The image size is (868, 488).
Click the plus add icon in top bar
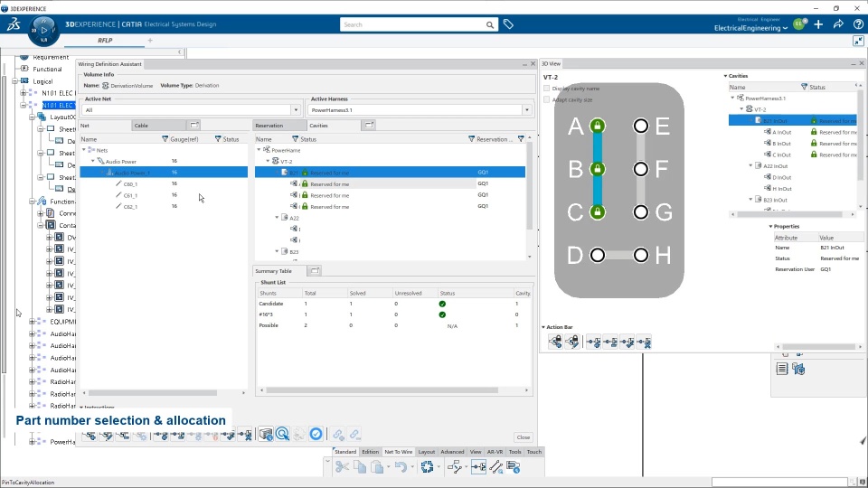818,24
